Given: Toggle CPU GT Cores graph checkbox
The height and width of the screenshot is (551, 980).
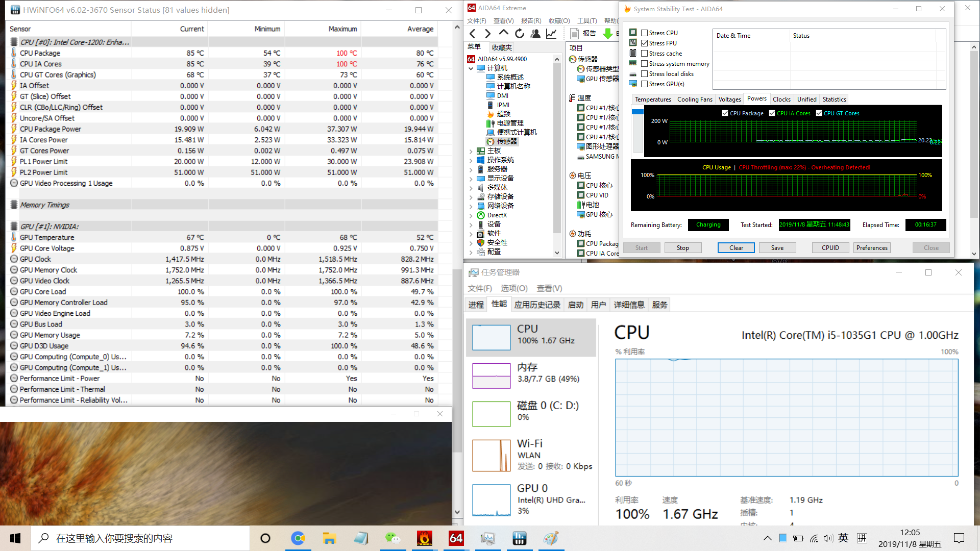Looking at the screenshot, I should point(819,113).
